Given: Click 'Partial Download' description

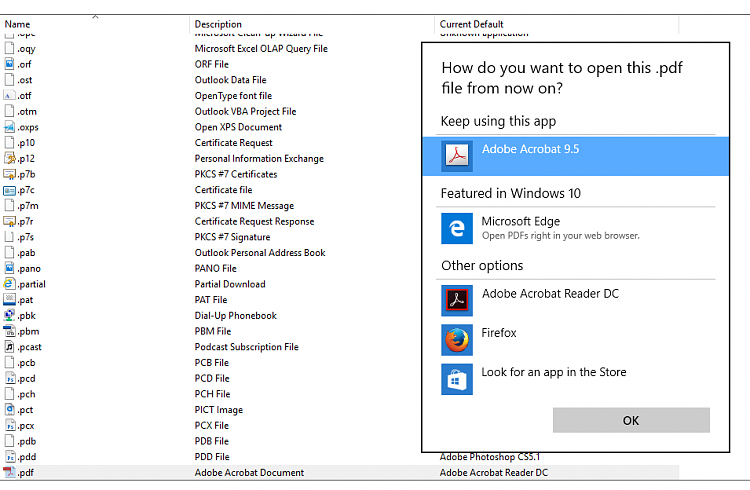Looking at the screenshot, I should 230,284.
